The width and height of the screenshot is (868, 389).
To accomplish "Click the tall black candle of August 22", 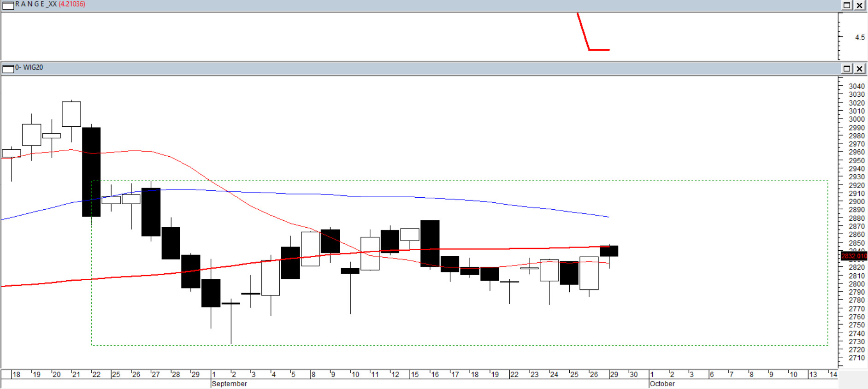I will pos(91,171).
